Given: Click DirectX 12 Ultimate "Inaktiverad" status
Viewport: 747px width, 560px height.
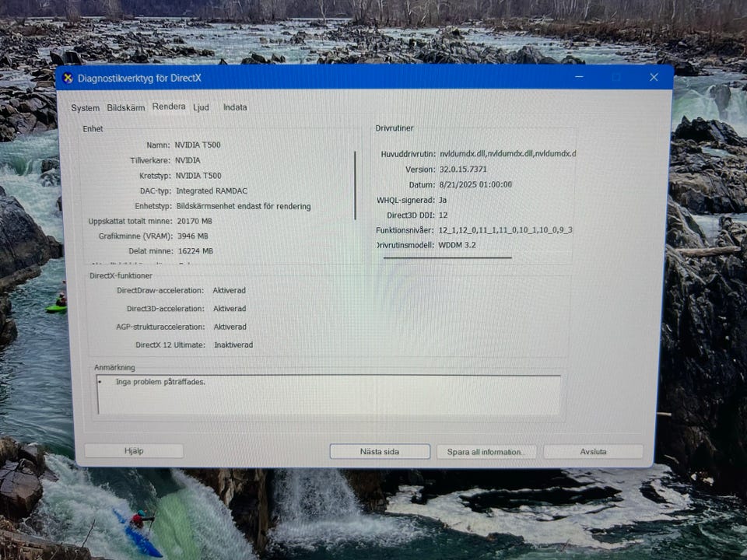Looking at the screenshot, I should (x=233, y=345).
